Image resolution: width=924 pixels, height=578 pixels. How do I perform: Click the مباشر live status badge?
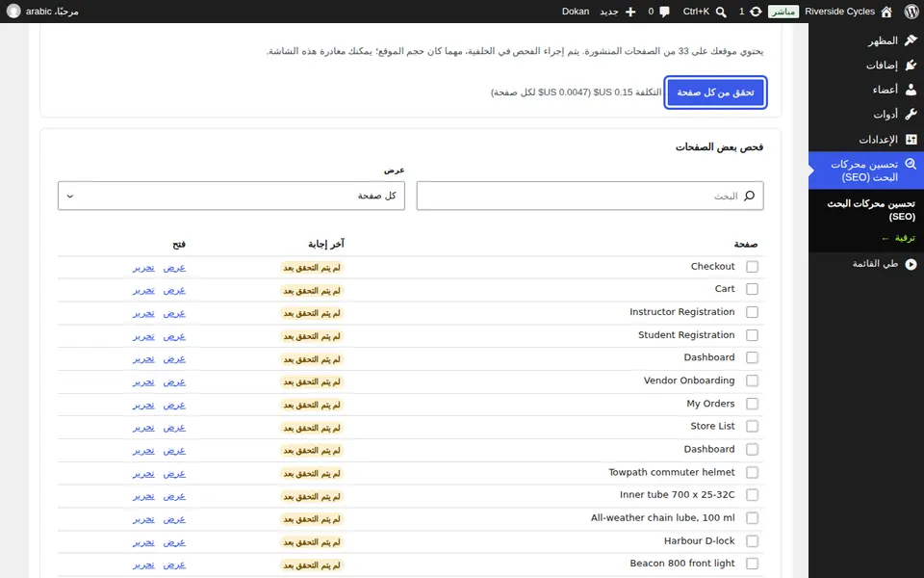click(x=783, y=12)
